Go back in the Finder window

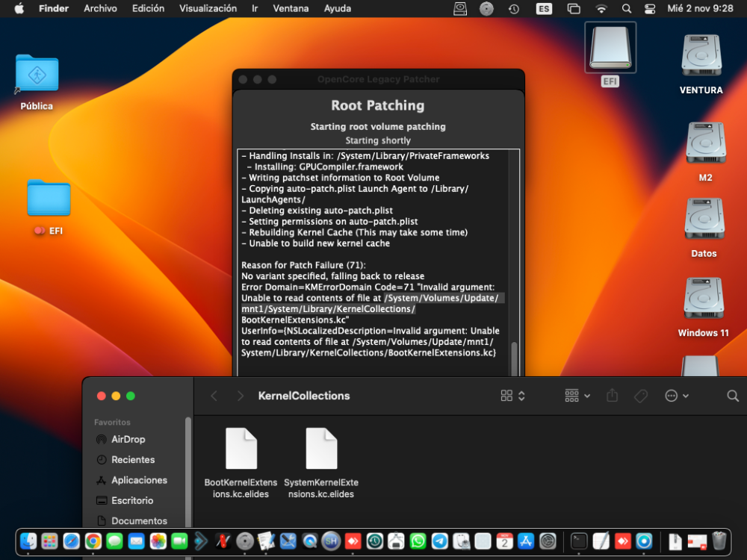(x=214, y=396)
